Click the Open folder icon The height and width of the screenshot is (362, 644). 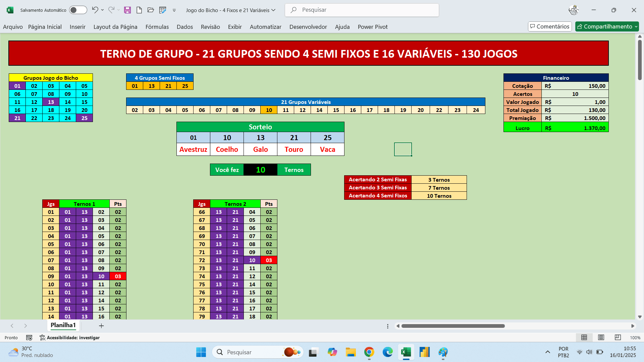(151, 10)
